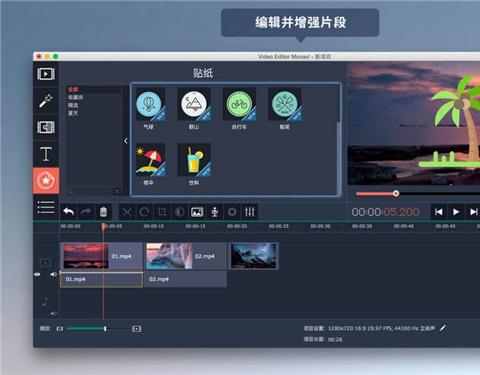Click the Undo arrow
480x375 pixels.
[x=68, y=212]
